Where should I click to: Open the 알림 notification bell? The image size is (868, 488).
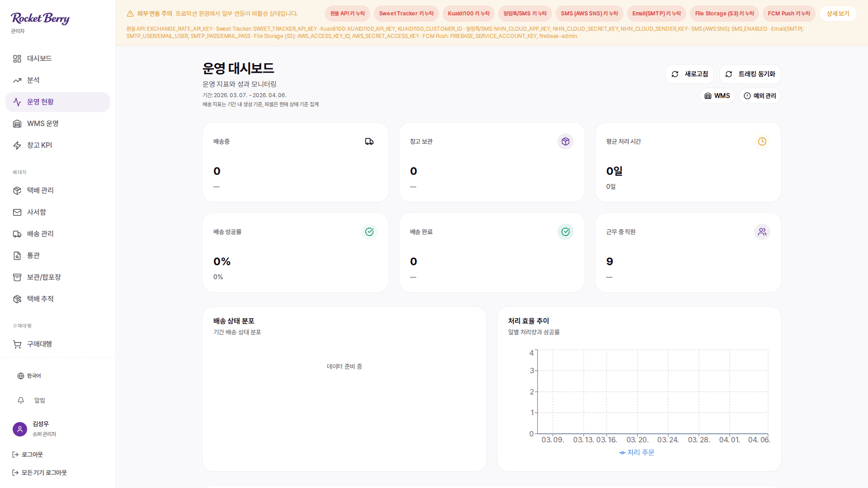[20, 400]
